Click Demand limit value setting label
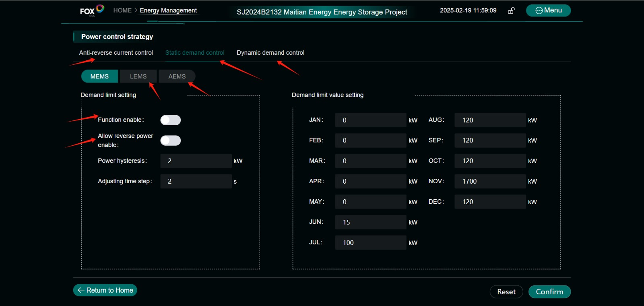The image size is (644, 306). pyautogui.click(x=328, y=95)
